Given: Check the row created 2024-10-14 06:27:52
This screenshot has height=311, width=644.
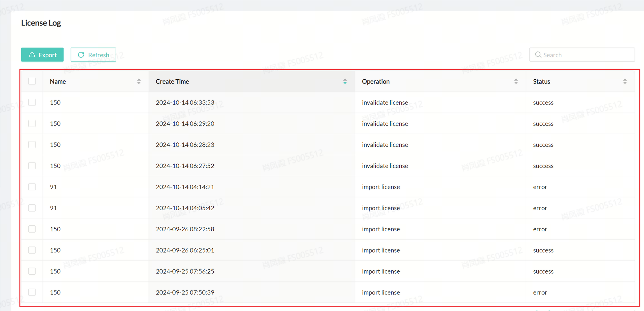Looking at the screenshot, I should [x=32, y=166].
